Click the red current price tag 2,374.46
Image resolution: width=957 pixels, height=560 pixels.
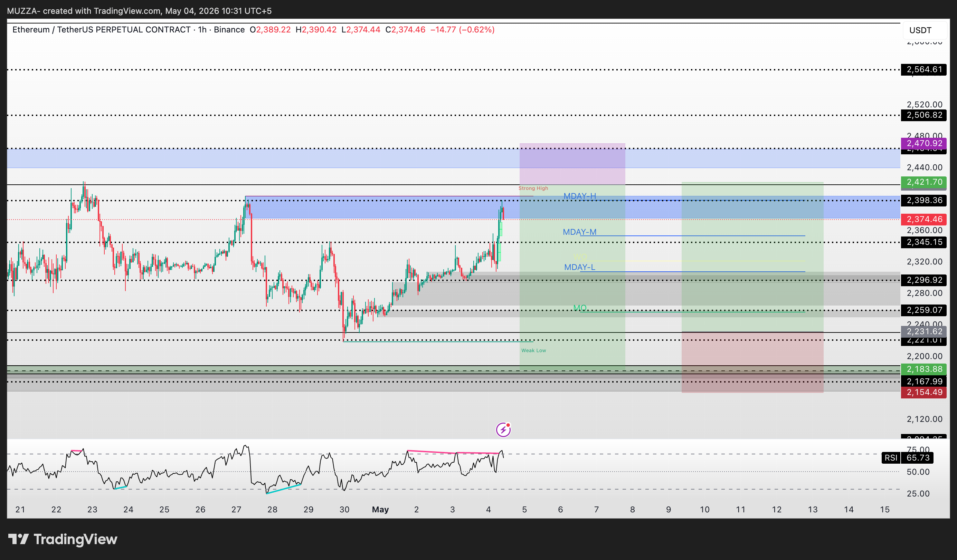(x=923, y=219)
